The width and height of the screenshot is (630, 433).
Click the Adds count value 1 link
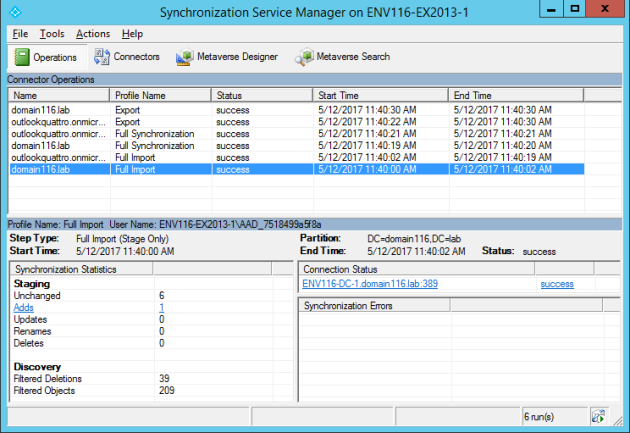pos(162,308)
